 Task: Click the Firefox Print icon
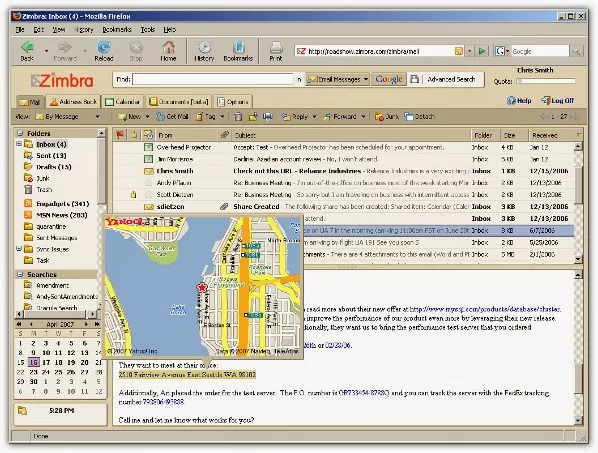(x=276, y=47)
